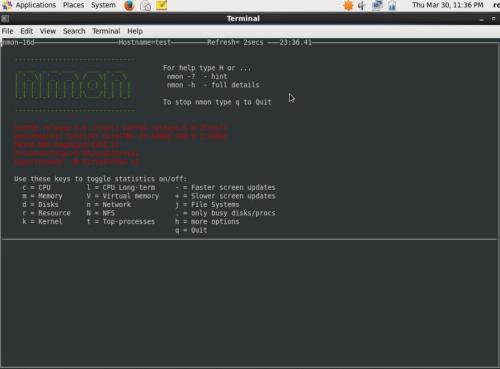Click the 'r = Resource' key hint

[x=46, y=213]
